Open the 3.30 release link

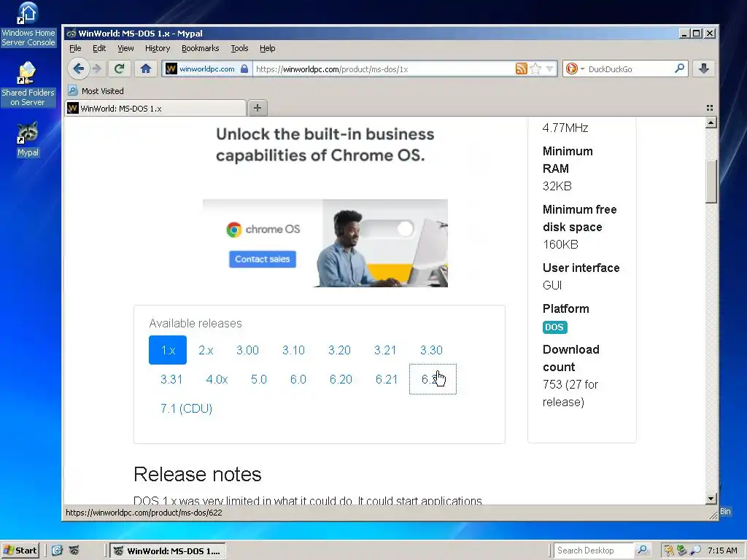(431, 350)
